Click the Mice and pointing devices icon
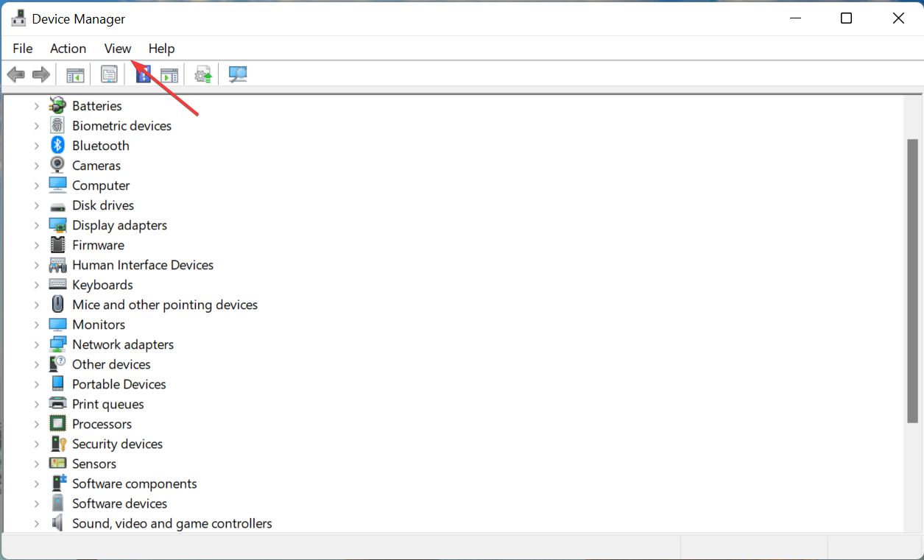Image resolution: width=924 pixels, height=560 pixels. tap(57, 305)
